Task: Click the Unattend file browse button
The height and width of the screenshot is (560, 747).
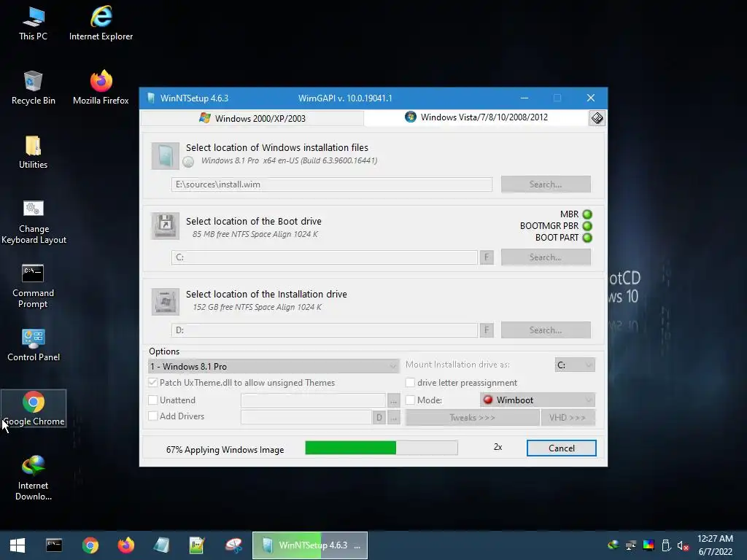Action: [393, 401]
